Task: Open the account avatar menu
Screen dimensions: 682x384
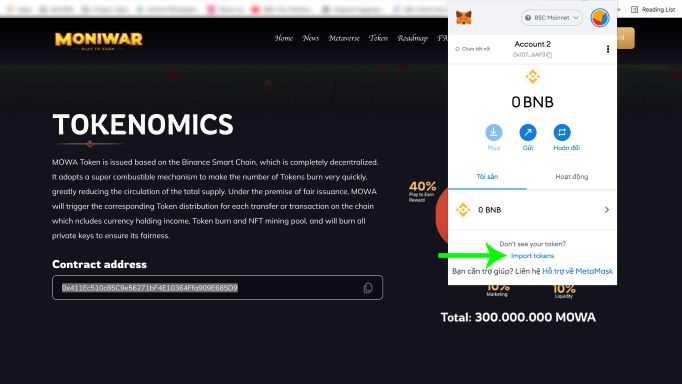Action: (x=600, y=18)
